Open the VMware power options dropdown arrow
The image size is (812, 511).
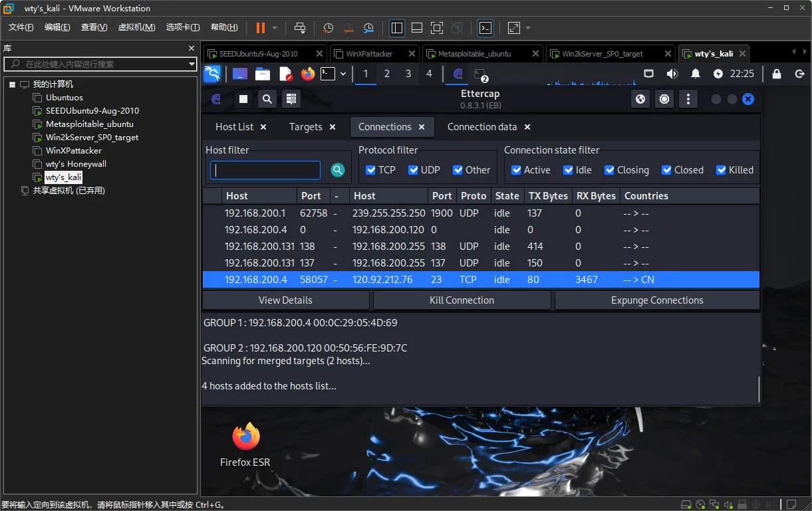(275, 28)
